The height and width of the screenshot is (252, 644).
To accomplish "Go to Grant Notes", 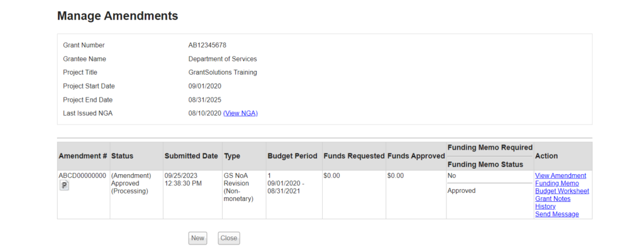I will [x=552, y=199].
